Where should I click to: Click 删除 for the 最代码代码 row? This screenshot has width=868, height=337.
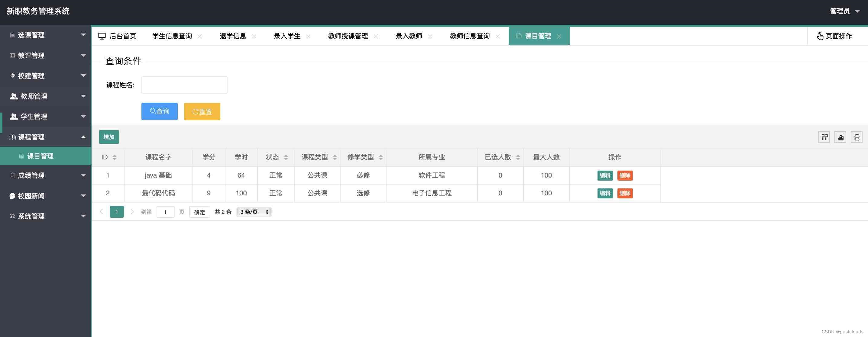[x=625, y=193]
